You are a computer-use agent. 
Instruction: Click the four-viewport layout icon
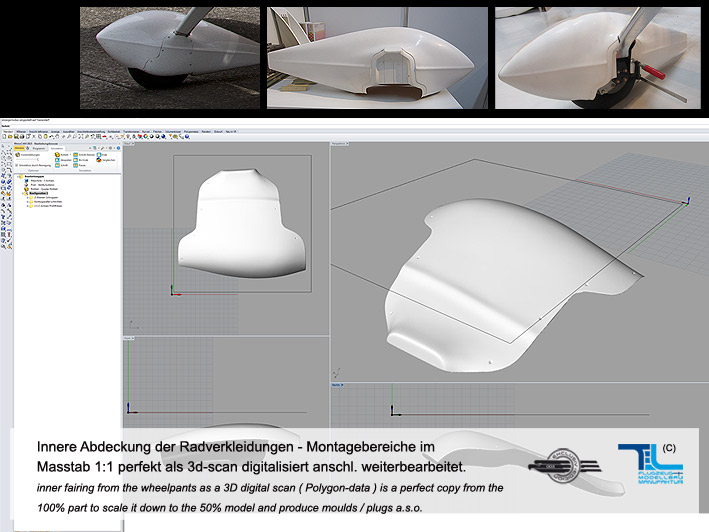click(x=98, y=137)
